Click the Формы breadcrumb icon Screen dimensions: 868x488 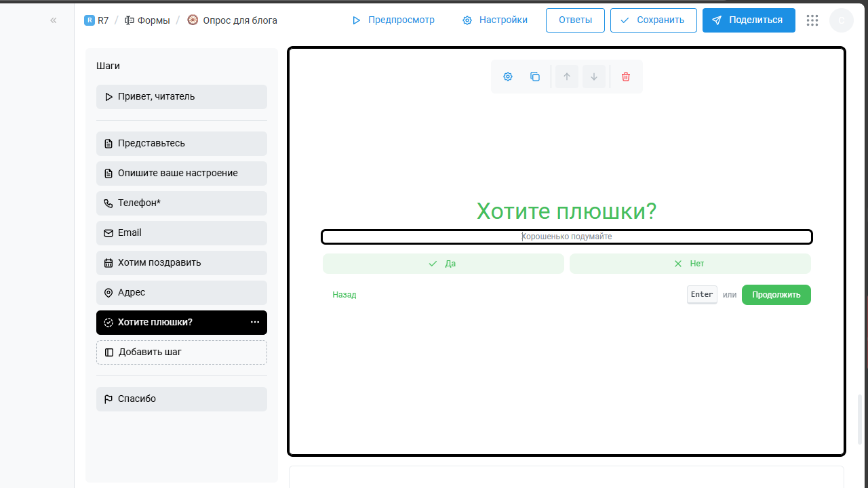point(130,20)
